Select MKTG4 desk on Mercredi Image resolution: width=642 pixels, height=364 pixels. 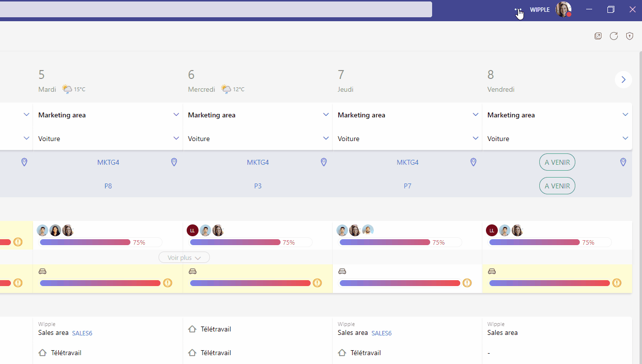click(258, 162)
